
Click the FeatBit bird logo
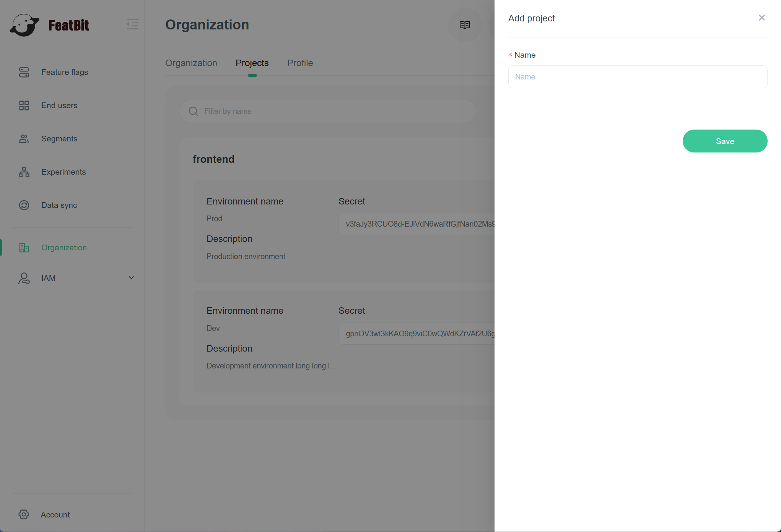tap(24, 25)
